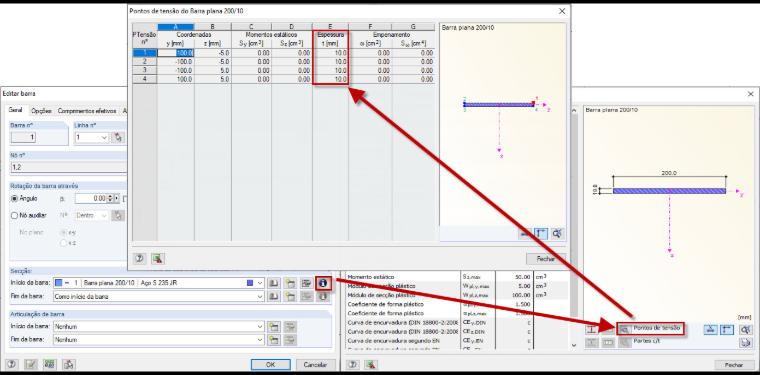Switch to Geral tab
Image resolution: width=760 pixels, height=375 pixels.
point(16,110)
